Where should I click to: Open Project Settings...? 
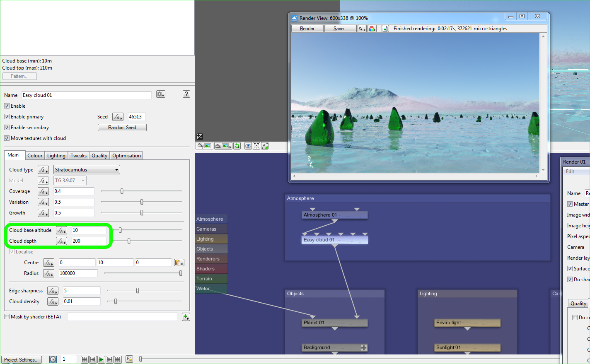click(21, 360)
